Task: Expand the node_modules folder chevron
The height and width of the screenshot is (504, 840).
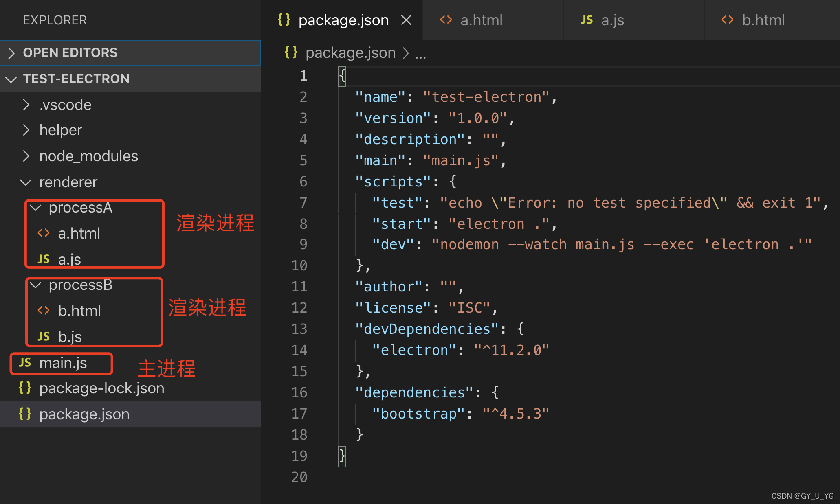Action: coord(26,156)
